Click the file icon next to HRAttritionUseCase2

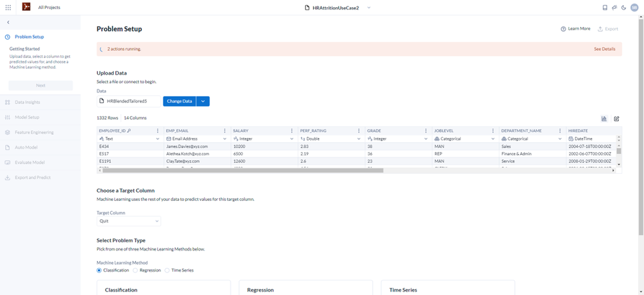click(x=307, y=8)
